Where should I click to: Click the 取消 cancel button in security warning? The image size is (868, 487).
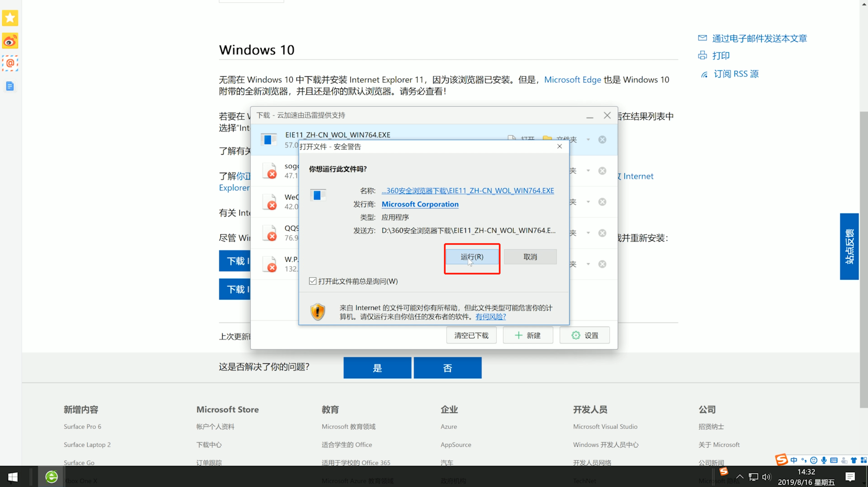tap(530, 257)
